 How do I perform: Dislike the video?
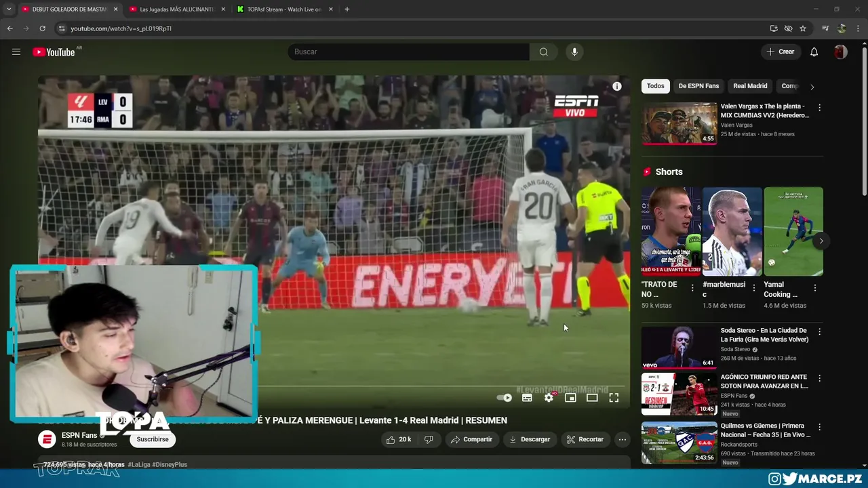pyautogui.click(x=429, y=439)
